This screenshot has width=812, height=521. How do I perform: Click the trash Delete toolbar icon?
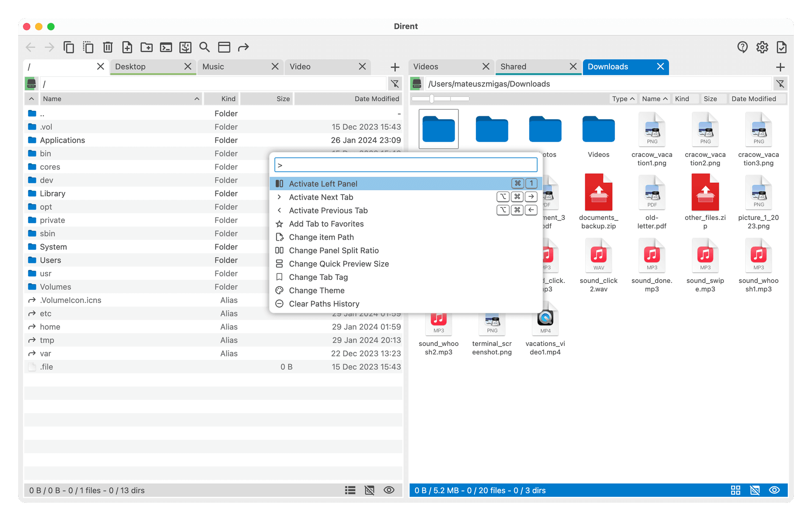click(x=108, y=47)
